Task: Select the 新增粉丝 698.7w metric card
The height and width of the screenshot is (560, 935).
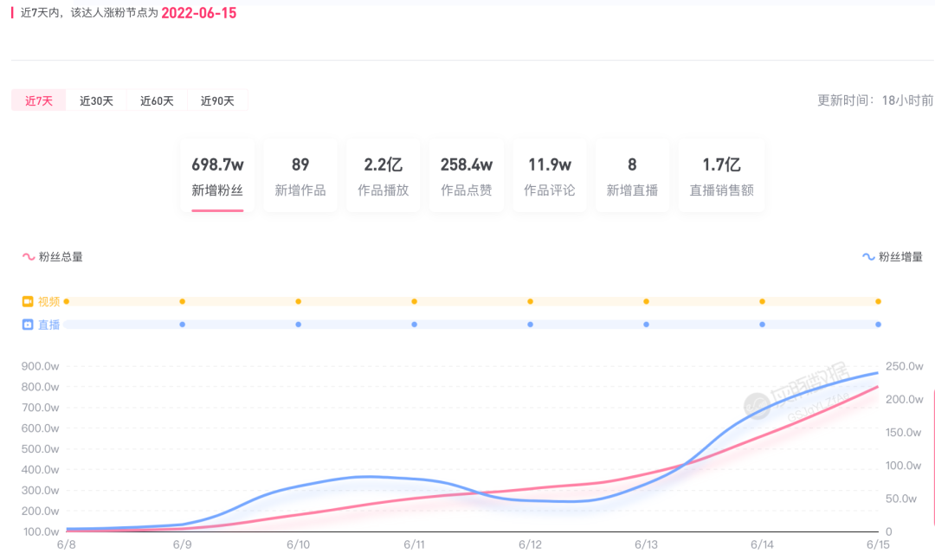Action: (x=217, y=176)
